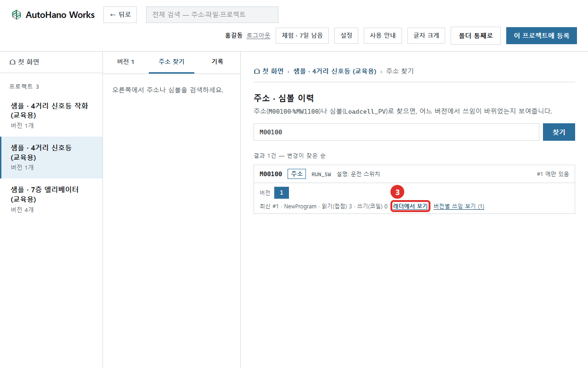Screen dimensions: 588x368
Task: Click the address input containing M00100
Action: click(x=396, y=132)
